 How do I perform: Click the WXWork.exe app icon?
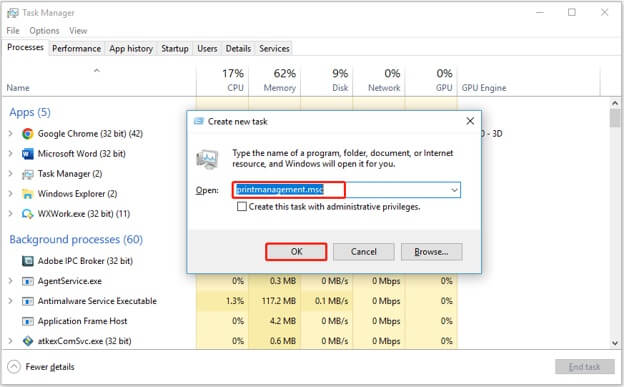(27, 214)
